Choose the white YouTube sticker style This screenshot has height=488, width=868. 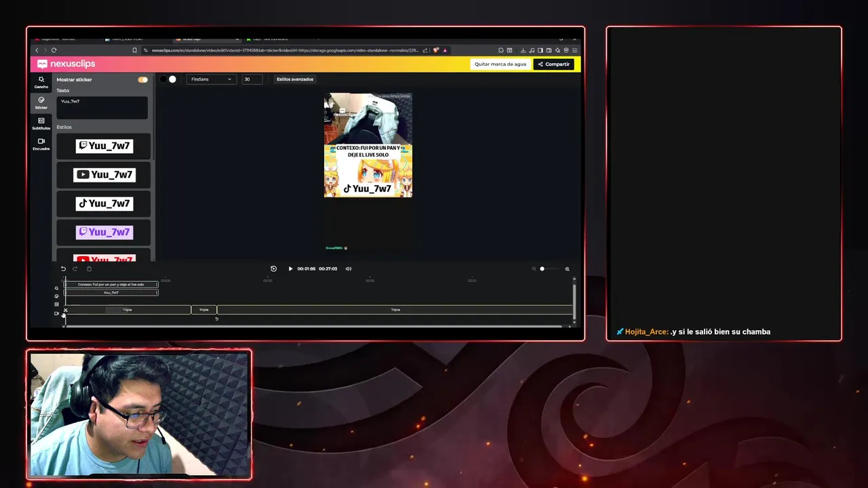pos(104,175)
